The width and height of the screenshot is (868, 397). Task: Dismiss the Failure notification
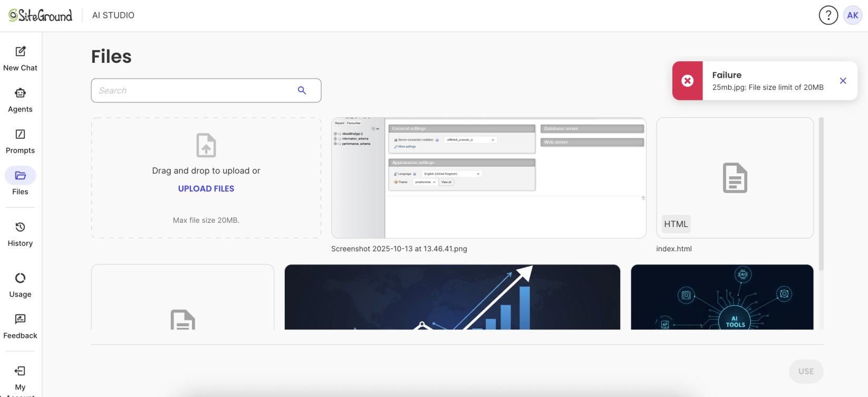843,81
